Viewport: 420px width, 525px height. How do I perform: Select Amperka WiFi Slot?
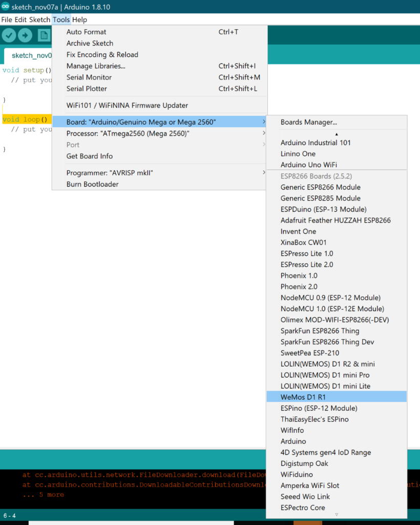coord(337,486)
